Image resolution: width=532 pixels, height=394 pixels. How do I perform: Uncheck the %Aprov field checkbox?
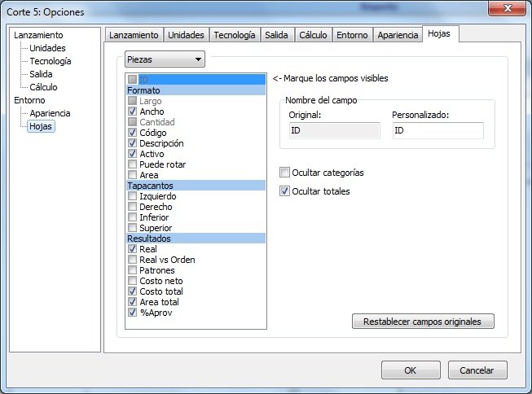[x=133, y=312]
